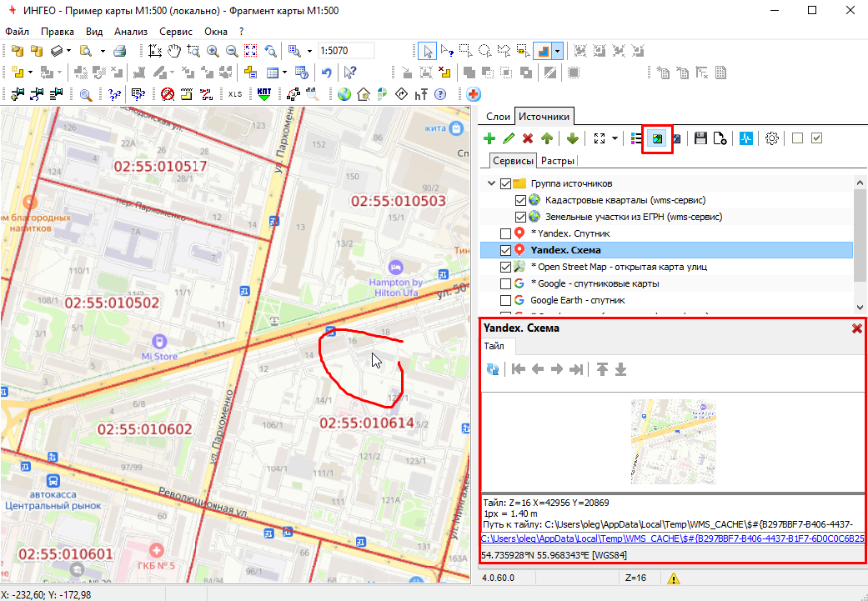
Task: Switch to the Растры tab
Action: [x=558, y=161]
